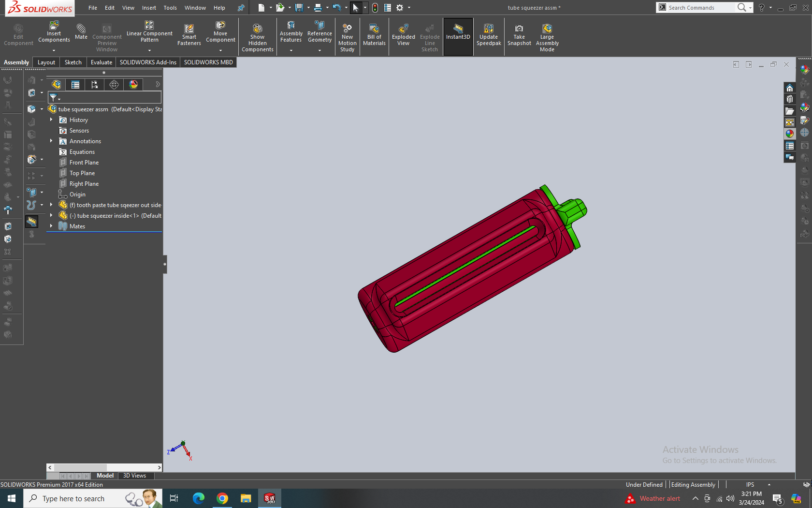Toggle Large Assembly Mode
Viewport: 812px width, 508px height.
[x=547, y=38]
